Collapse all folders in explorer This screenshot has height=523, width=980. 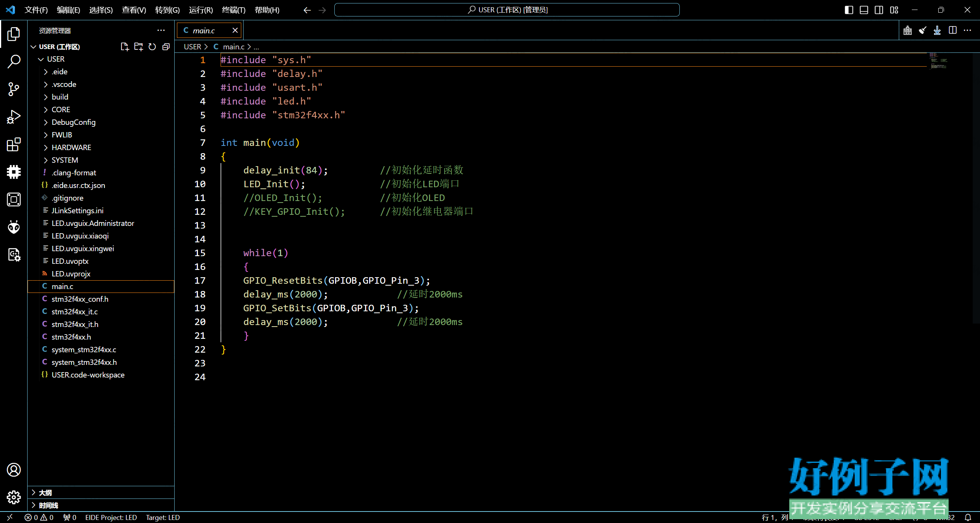pyautogui.click(x=166, y=47)
